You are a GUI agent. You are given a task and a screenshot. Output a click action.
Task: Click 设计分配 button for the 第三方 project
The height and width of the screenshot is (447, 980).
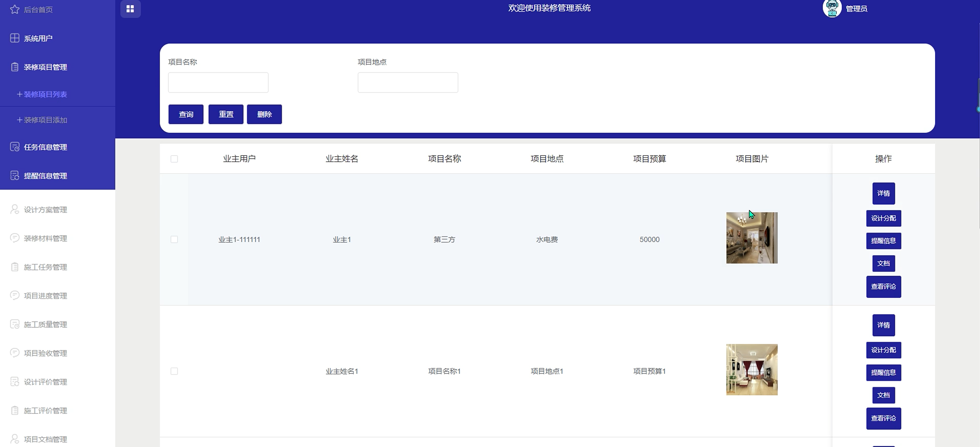pyautogui.click(x=883, y=218)
